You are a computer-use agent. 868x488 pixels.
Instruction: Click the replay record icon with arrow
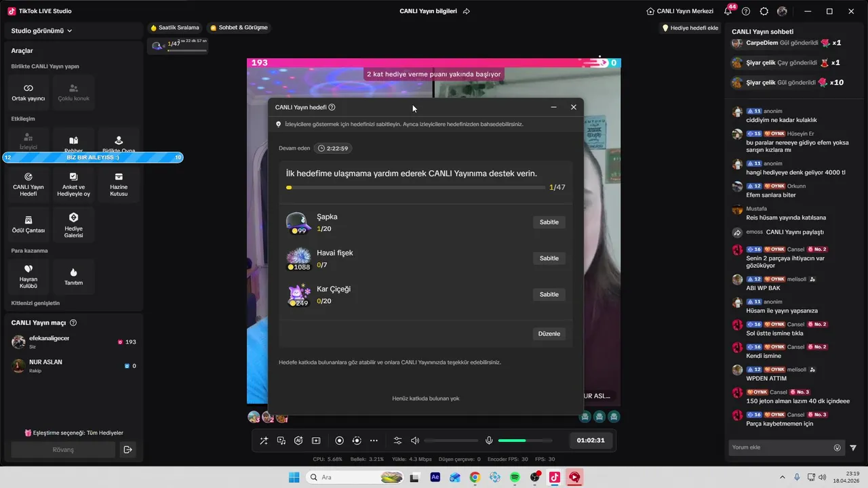[x=357, y=441]
